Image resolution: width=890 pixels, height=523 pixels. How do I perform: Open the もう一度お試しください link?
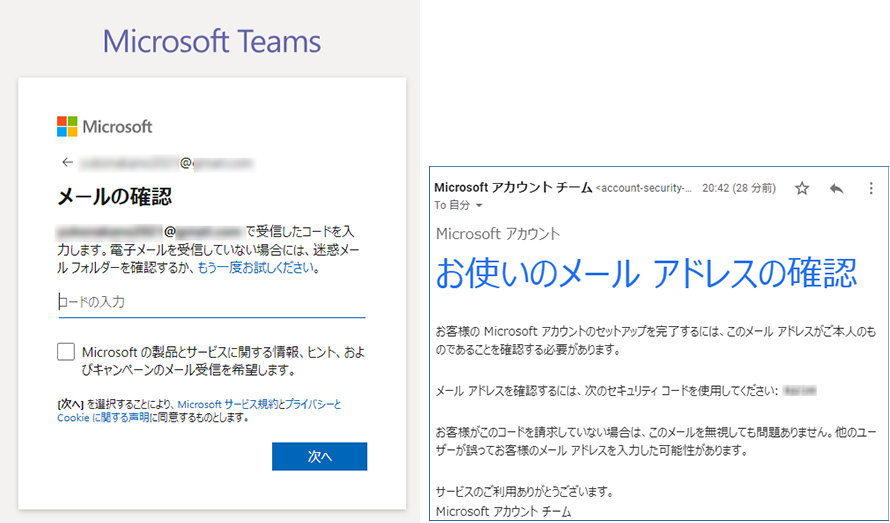[256, 268]
